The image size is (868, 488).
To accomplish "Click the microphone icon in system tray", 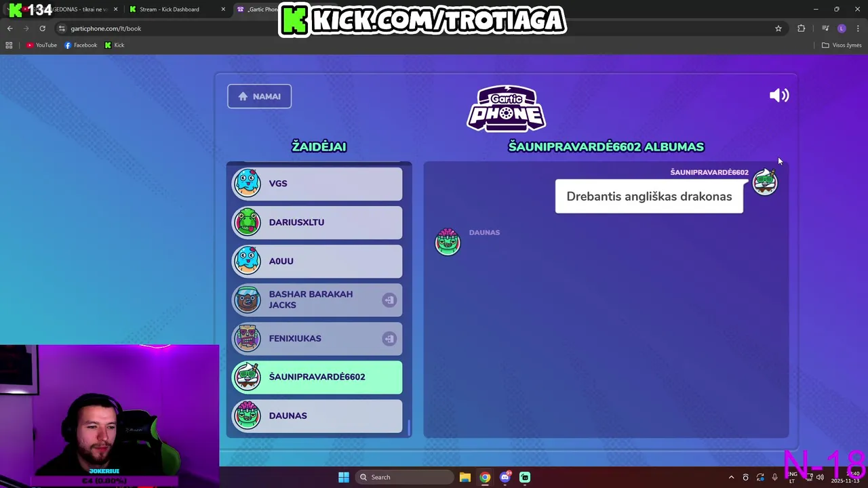I will pos(774,477).
